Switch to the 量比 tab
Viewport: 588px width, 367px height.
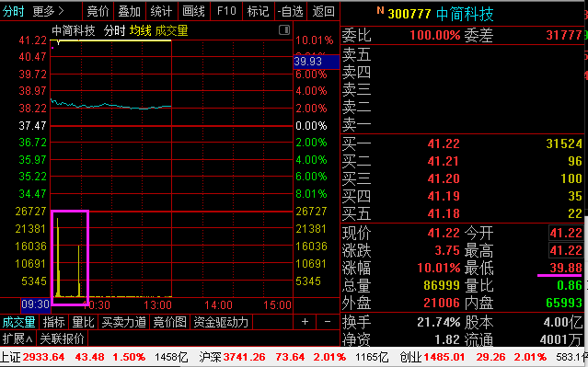click(x=83, y=322)
